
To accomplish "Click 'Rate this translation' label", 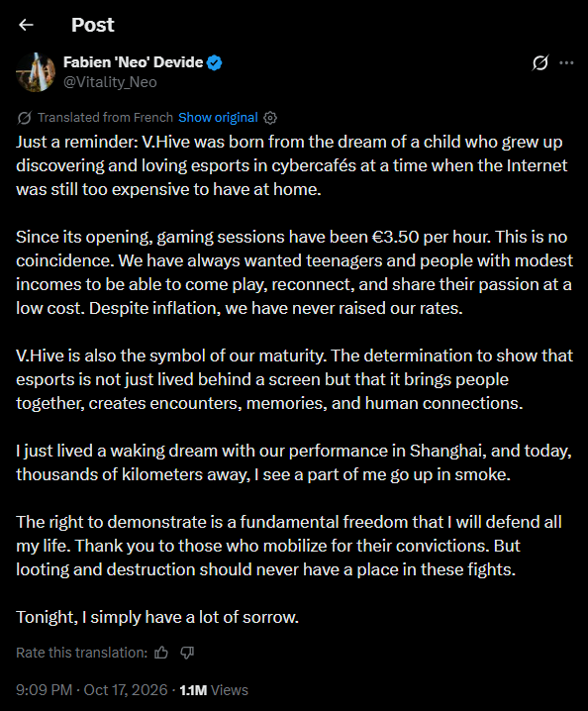I will (x=81, y=653).
